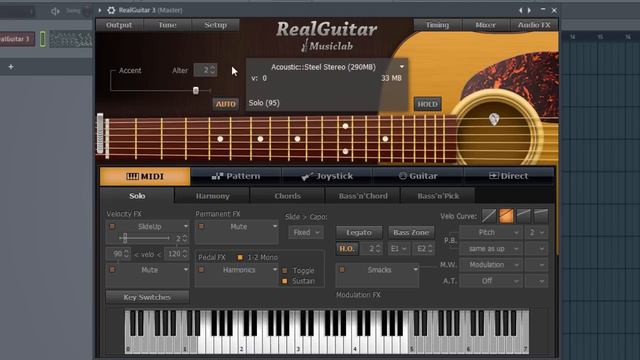Enable the SlideUp velocity FX checkbox
This screenshot has width=640, height=360.
[x=112, y=226]
